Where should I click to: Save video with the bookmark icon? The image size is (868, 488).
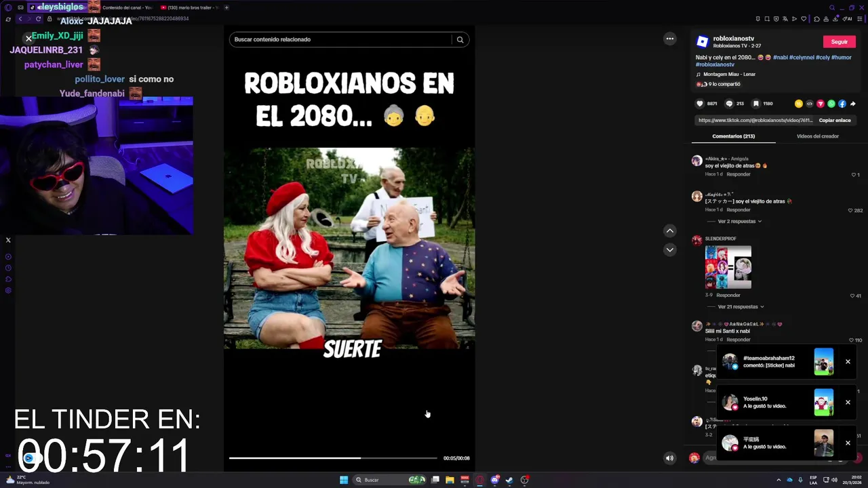pos(756,104)
